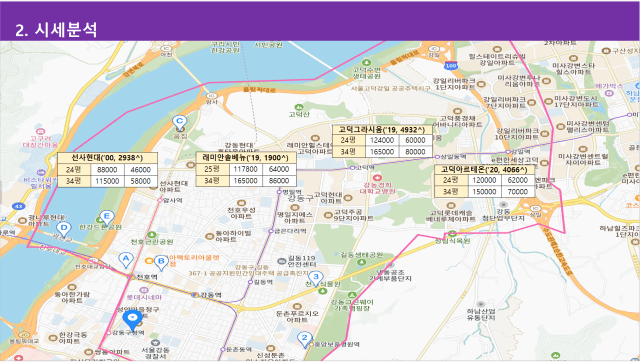Click numbered map marker 2
Viewport: 640px width, 362px height.
[304, 339]
